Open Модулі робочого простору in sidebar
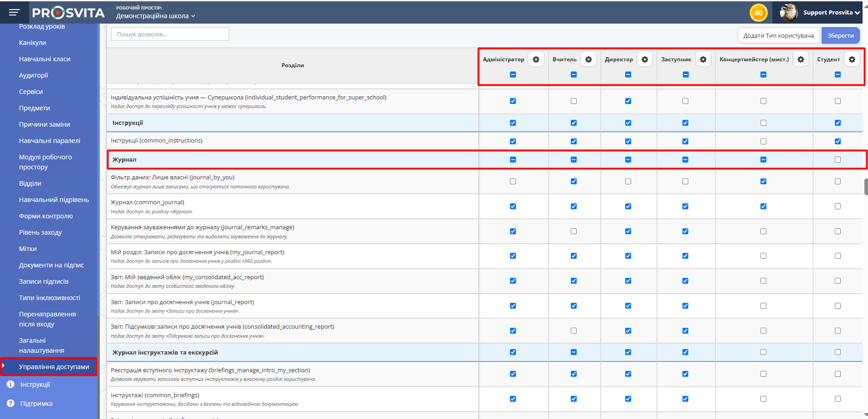 [45, 162]
